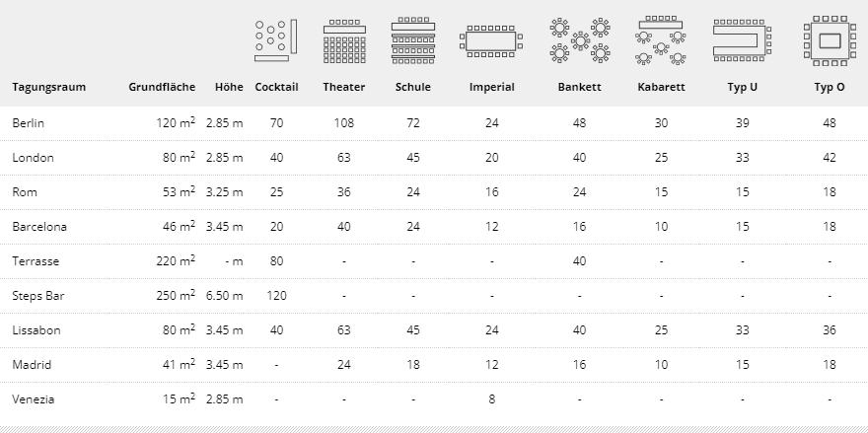Click the Theater seating layout icon
The width and height of the screenshot is (868, 433).
[344, 41]
